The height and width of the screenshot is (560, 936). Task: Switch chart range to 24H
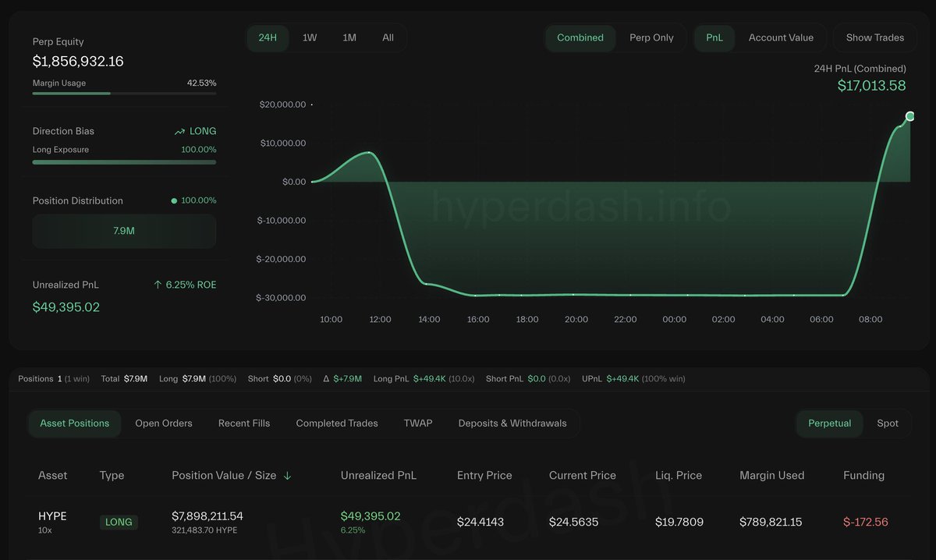coord(268,37)
